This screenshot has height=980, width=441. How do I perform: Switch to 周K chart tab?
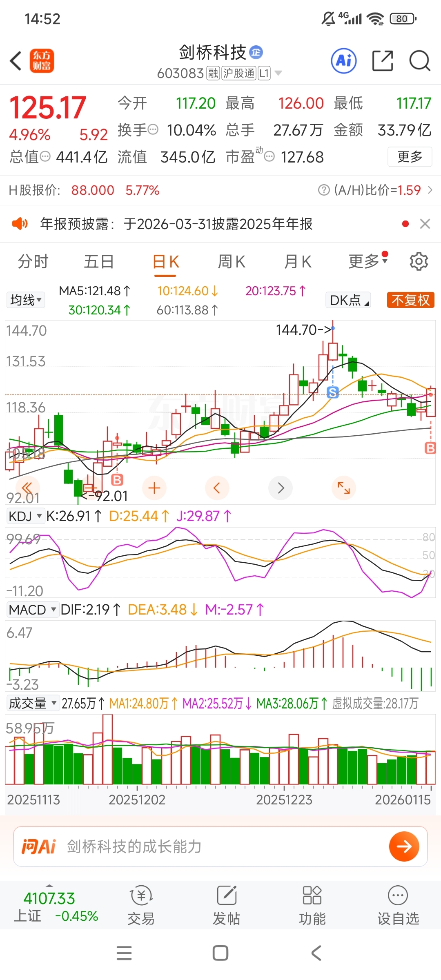[x=232, y=261]
